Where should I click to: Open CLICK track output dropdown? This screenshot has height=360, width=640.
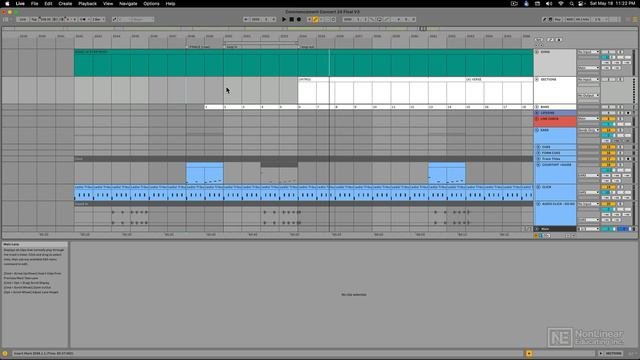[588, 193]
